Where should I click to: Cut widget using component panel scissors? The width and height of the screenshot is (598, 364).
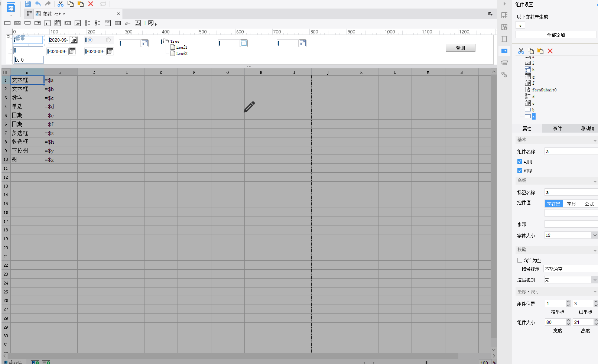click(521, 51)
